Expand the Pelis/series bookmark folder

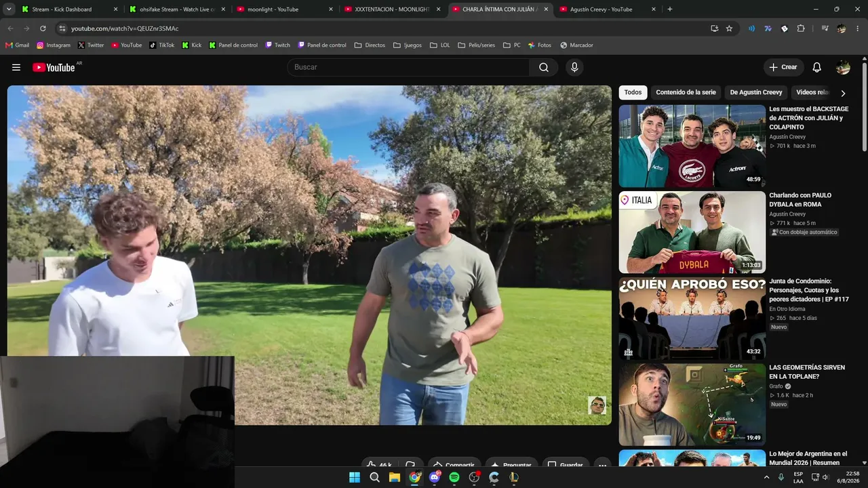477,45
